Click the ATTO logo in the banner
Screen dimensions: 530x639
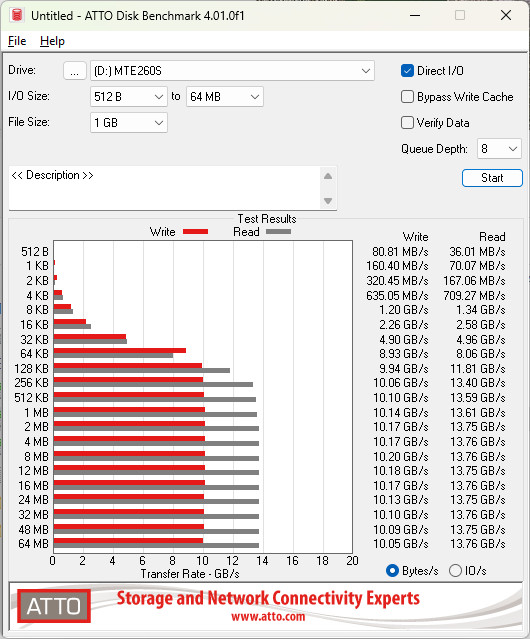pyautogui.click(x=54, y=606)
